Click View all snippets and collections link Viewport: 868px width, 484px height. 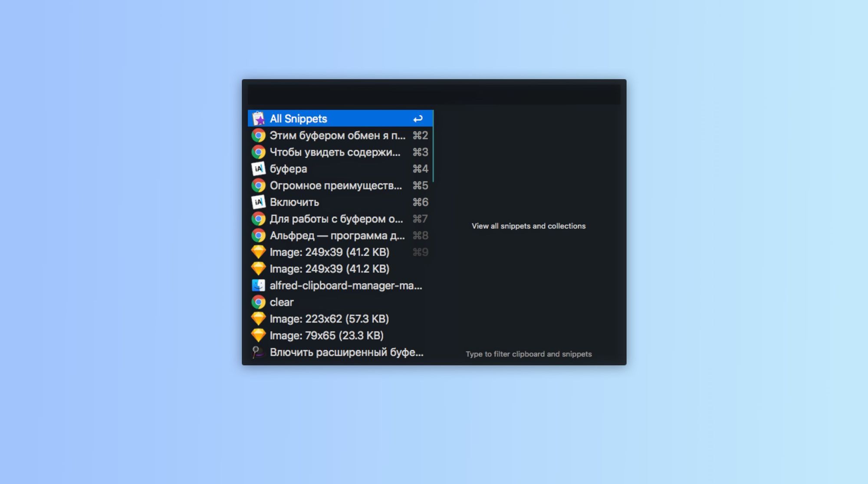coord(528,226)
